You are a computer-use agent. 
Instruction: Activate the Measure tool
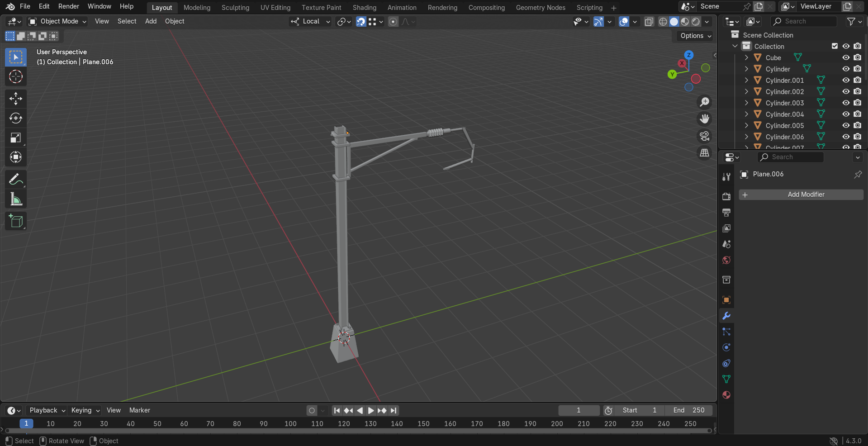(16, 199)
